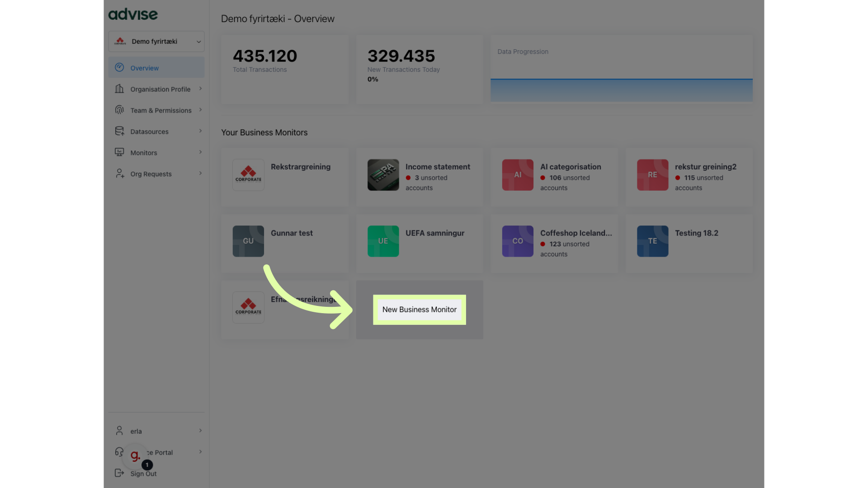Click the g. chat bubble with notification badge
The width and height of the screenshot is (868, 488).
135,456
